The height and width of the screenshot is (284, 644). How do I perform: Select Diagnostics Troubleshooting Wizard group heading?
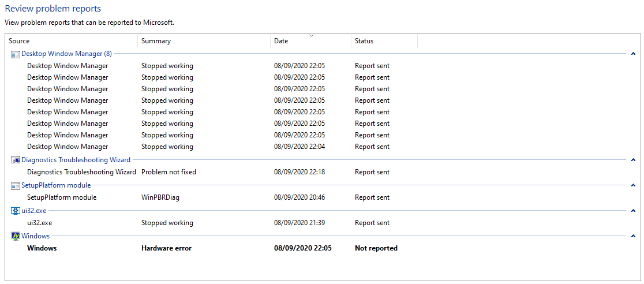coord(76,160)
